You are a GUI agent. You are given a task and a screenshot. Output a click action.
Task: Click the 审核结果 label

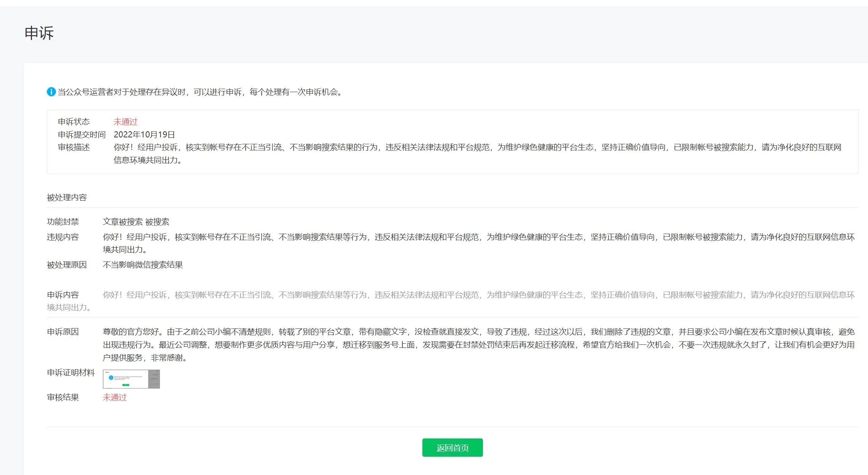(63, 397)
